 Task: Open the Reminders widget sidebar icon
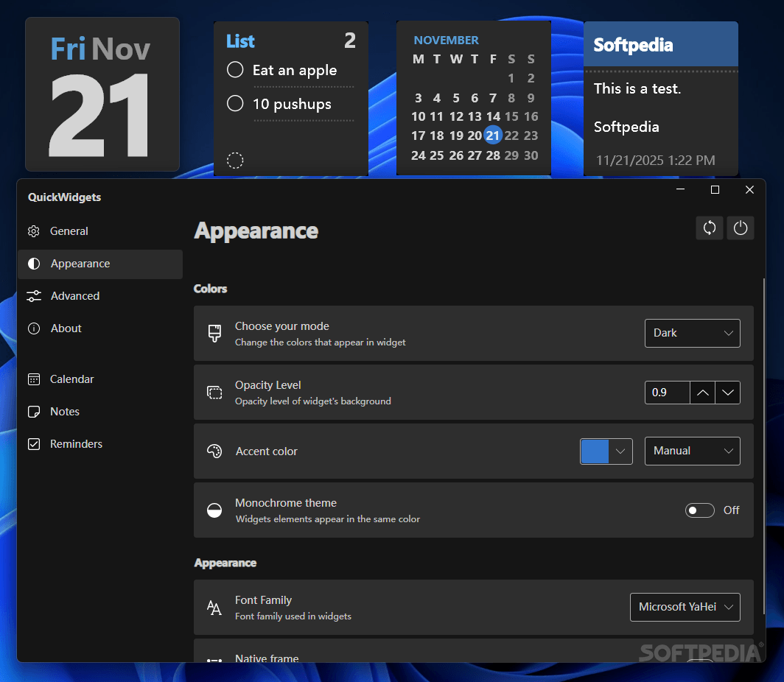click(x=34, y=443)
